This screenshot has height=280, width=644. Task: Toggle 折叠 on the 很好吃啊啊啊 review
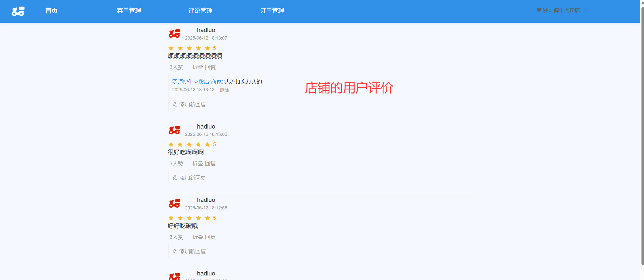point(198,164)
